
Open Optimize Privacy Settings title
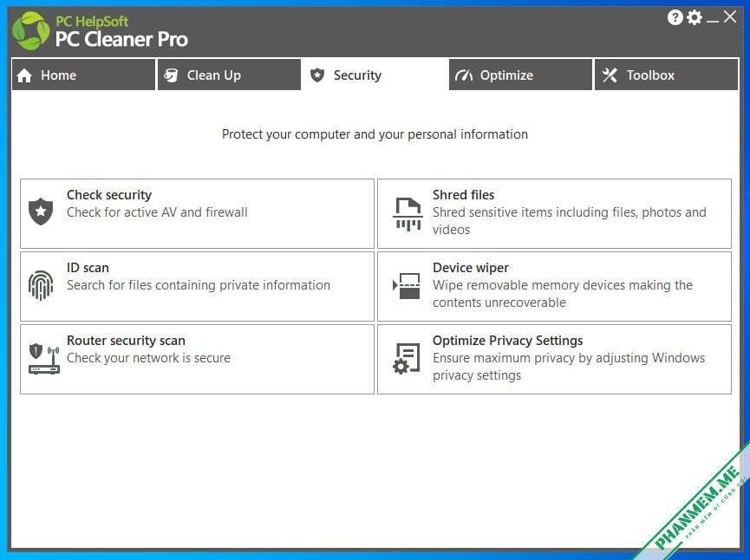click(507, 341)
